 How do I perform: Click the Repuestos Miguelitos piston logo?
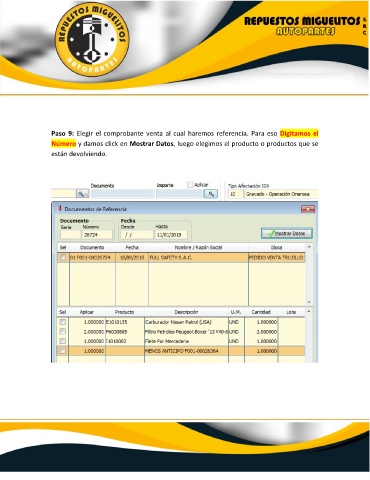(92, 39)
